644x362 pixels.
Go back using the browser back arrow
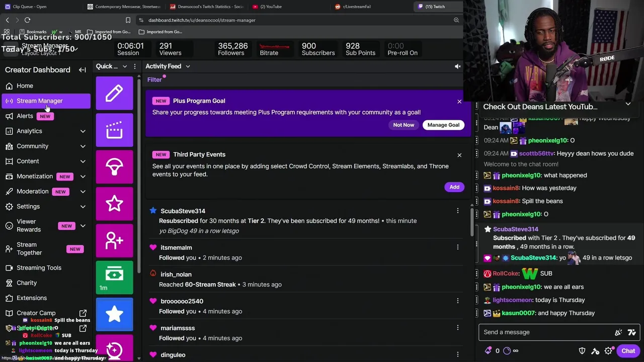pyautogui.click(x=7, y=20)
